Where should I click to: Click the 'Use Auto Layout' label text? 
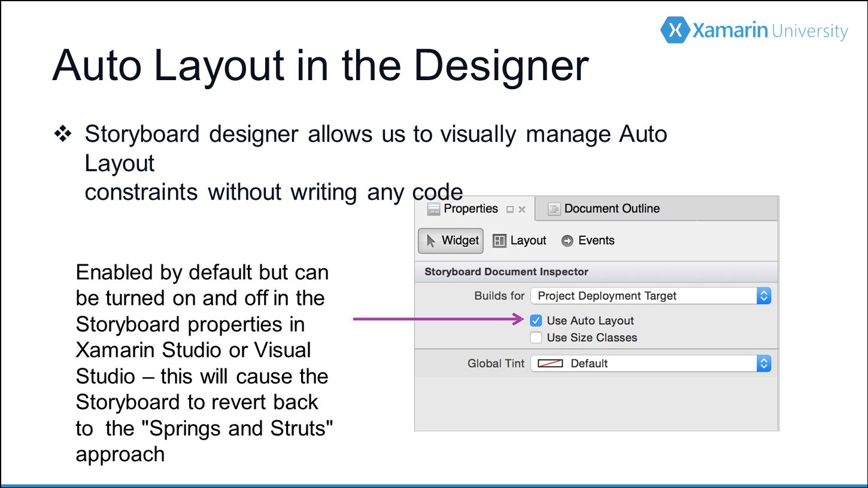pyautogui.click(x=590, y=321)
